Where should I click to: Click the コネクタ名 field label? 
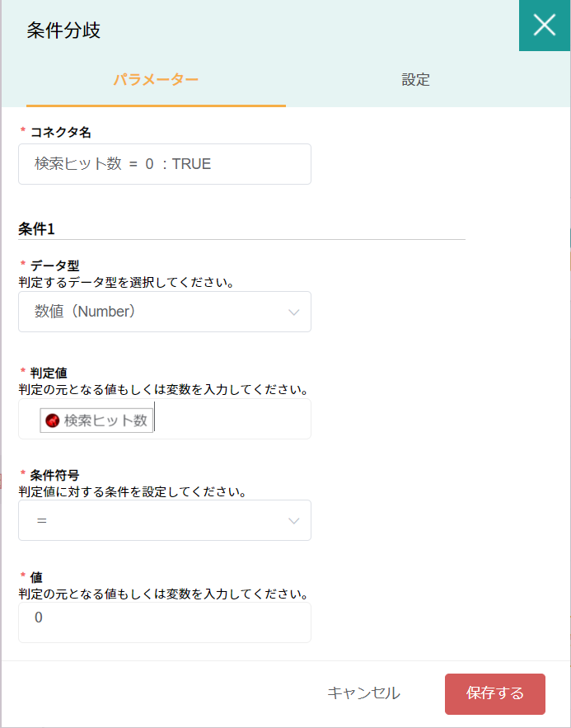click(x=61, y=133)
